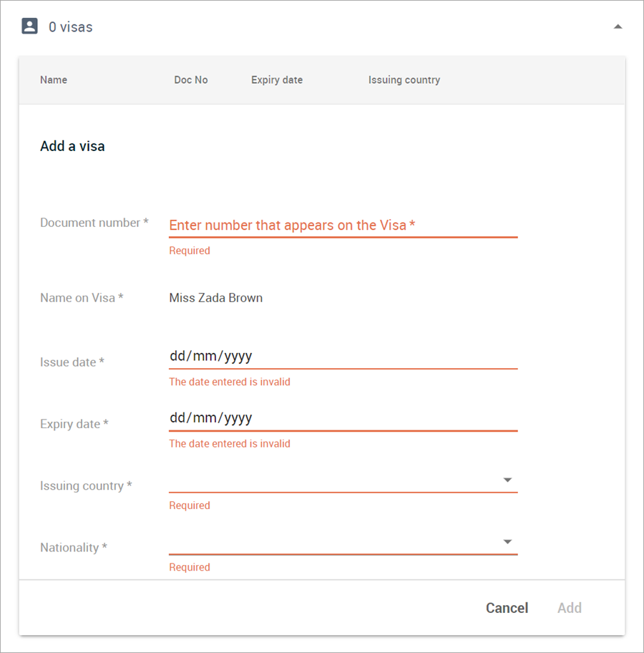Open the Issuing country dropdown
The image size is (644, 653).
[x=507, y=480]
